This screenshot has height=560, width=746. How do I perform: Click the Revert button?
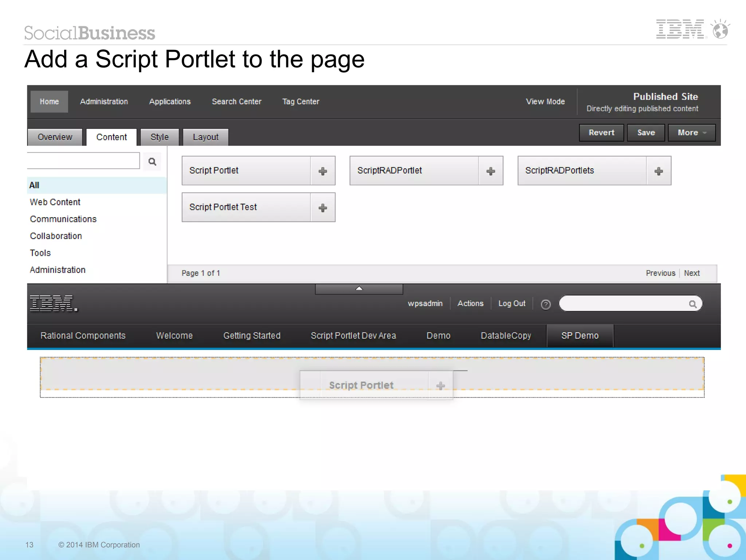point(601,133)
